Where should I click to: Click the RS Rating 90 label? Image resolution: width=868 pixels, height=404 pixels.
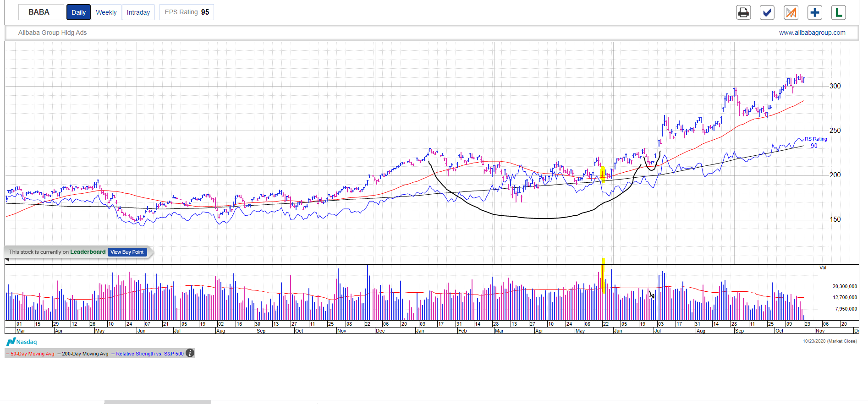coord(815,142)
